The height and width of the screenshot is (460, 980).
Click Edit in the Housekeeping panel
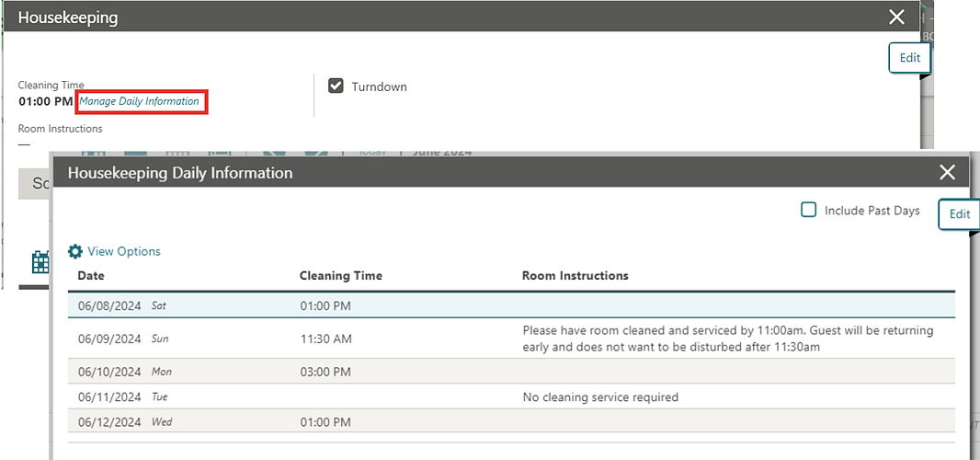pyautogui.click(x=909, y=58)
